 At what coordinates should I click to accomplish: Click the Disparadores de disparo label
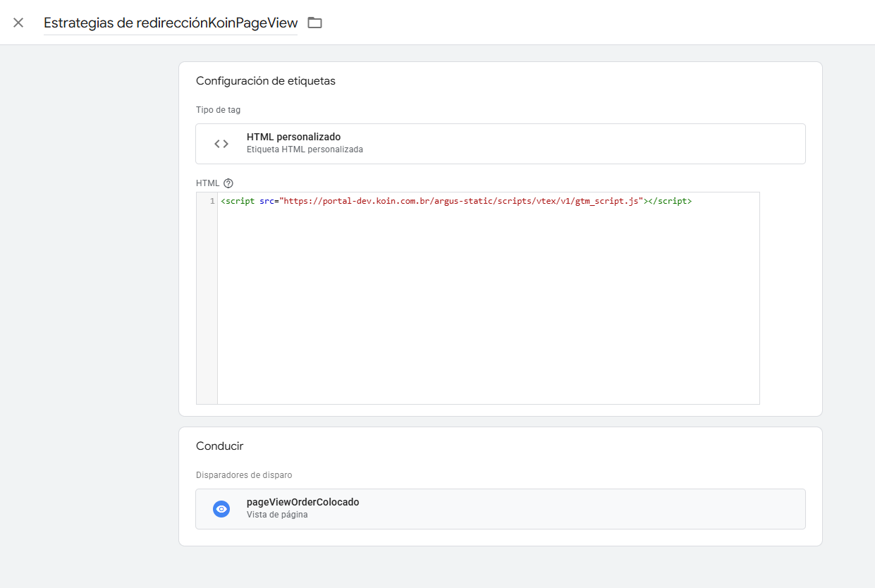click(x=244, y=475)
